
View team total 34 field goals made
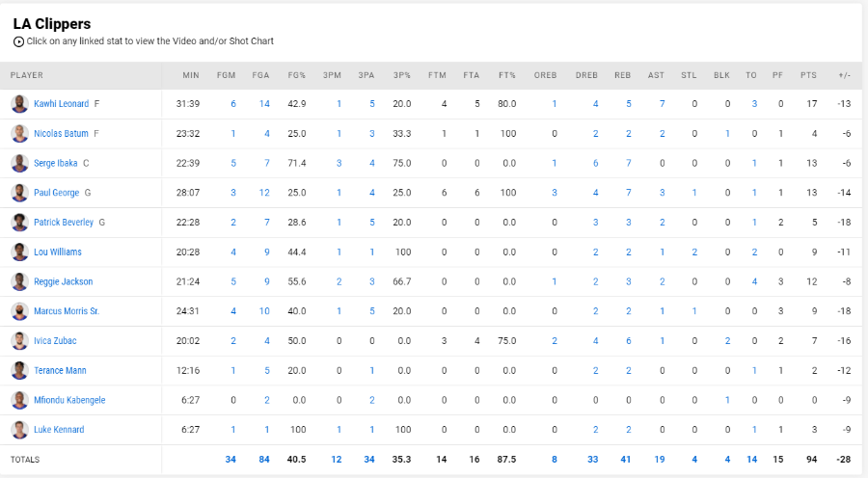[x=231, y=459]
